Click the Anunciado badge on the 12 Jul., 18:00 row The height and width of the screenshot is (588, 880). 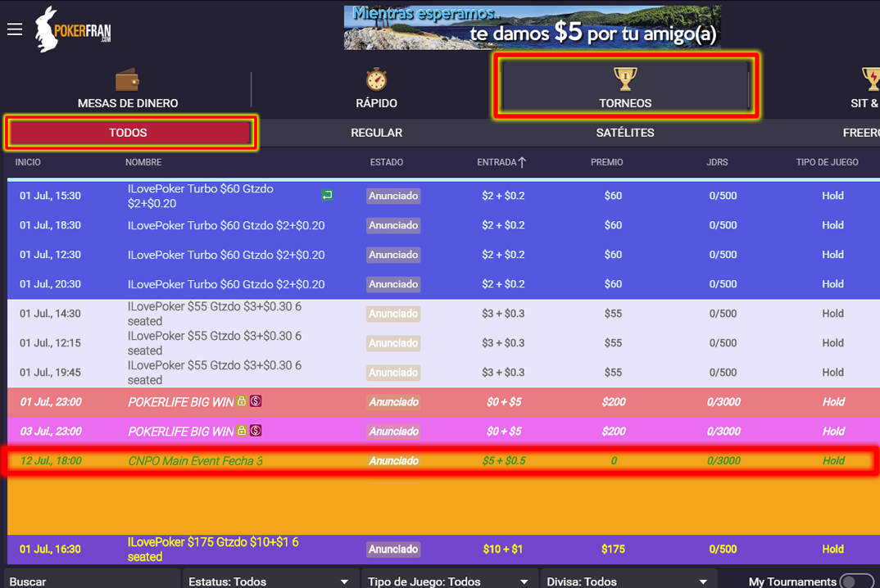point(393,460)
